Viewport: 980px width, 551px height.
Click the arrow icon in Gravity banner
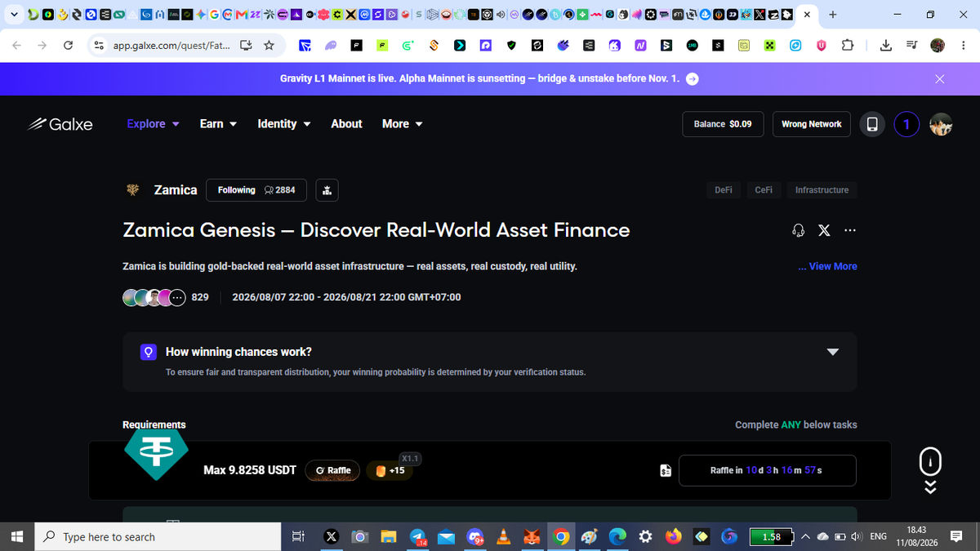click(692, 79)
